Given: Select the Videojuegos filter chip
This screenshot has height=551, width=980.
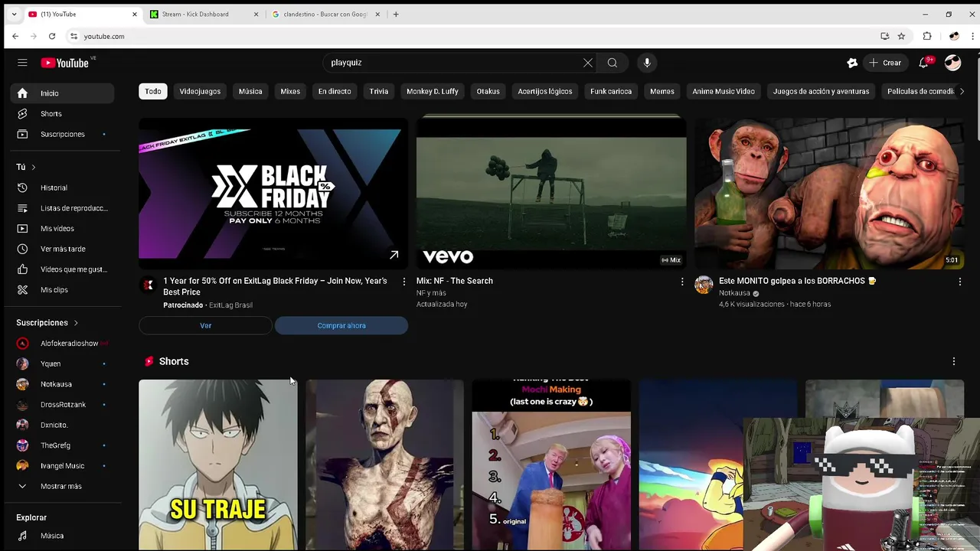Looking at the screenshot, I should coord(200,91).
